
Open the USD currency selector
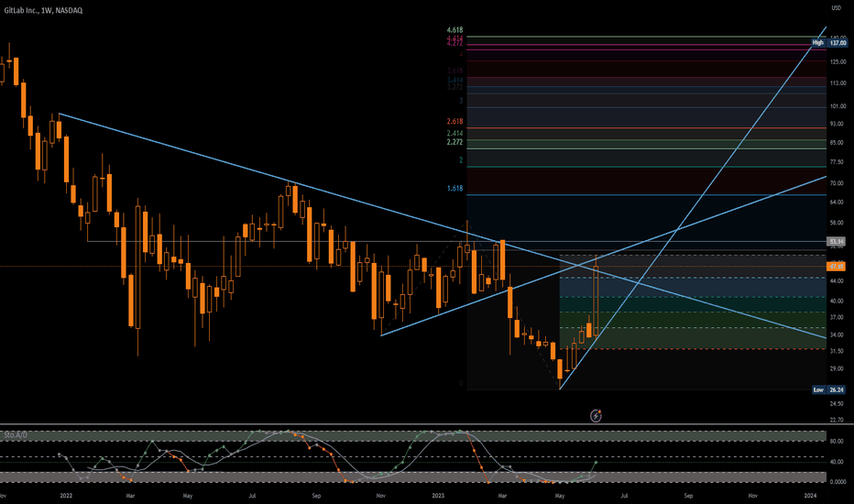click(836, 8)
